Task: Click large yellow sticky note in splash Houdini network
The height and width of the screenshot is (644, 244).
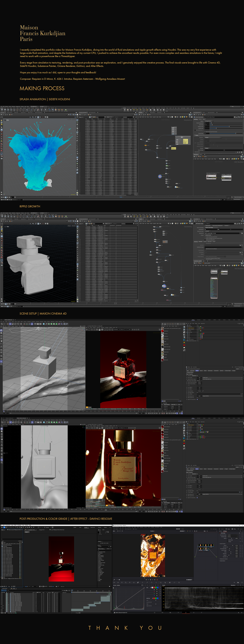Action: click(x=185, y=141)
